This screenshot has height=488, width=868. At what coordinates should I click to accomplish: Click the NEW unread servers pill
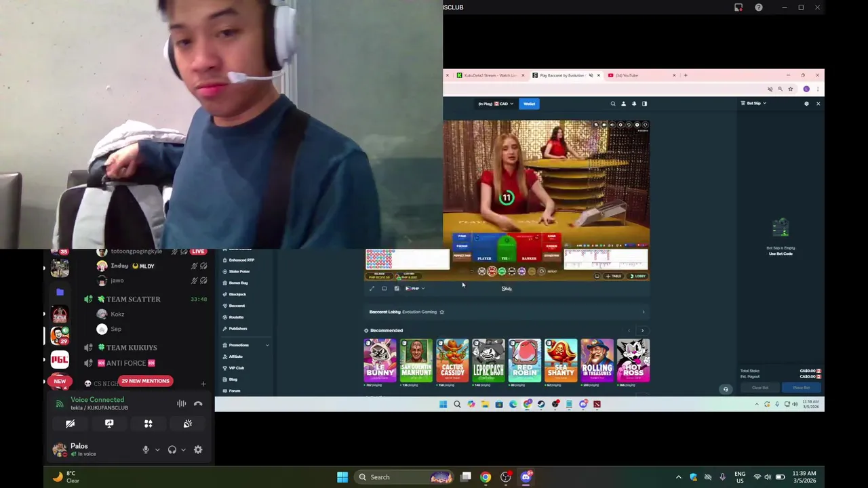click(60, 381)
